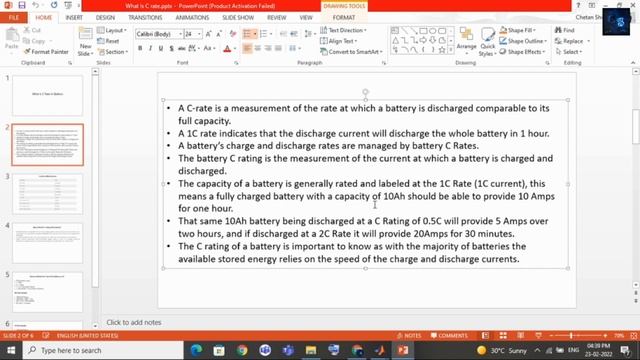The image size is (640, 360).
Task: Open the Shape Fill dropdown
Action: [x=518, y=30]
